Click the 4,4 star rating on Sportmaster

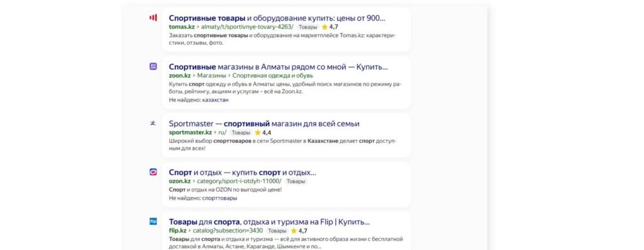tap(263, 133)
